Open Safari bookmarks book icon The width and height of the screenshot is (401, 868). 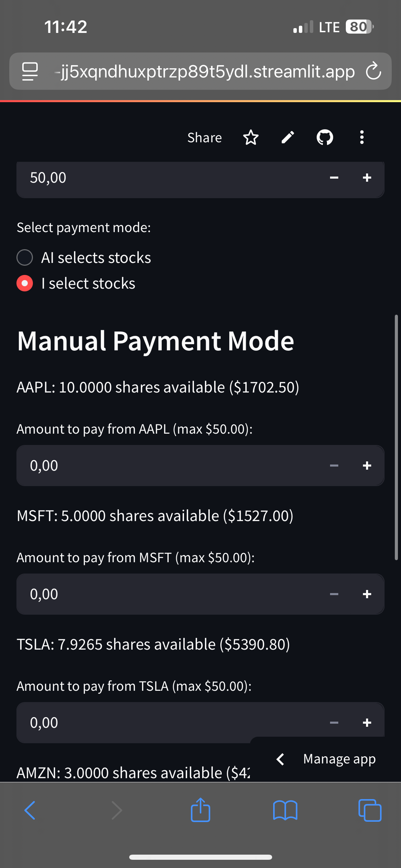[285, 810]
